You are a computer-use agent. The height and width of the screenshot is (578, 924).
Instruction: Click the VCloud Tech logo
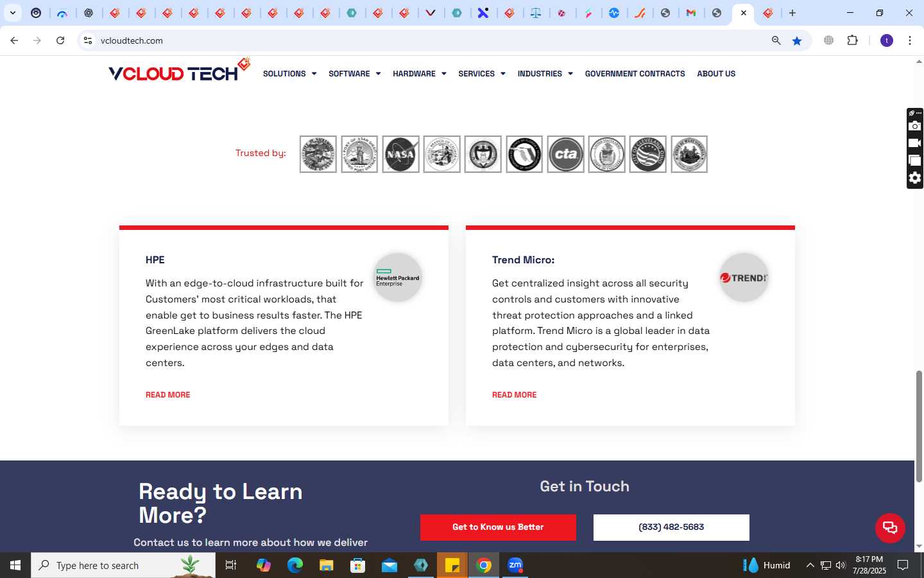pos(179,71)
